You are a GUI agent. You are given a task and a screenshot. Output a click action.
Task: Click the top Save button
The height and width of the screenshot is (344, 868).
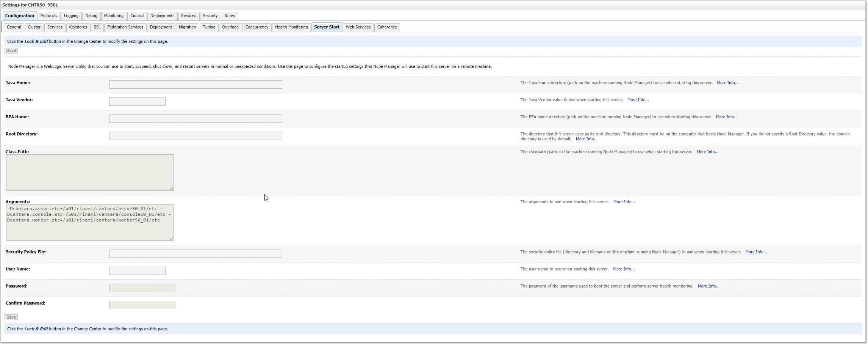click(x=11, y=51)
